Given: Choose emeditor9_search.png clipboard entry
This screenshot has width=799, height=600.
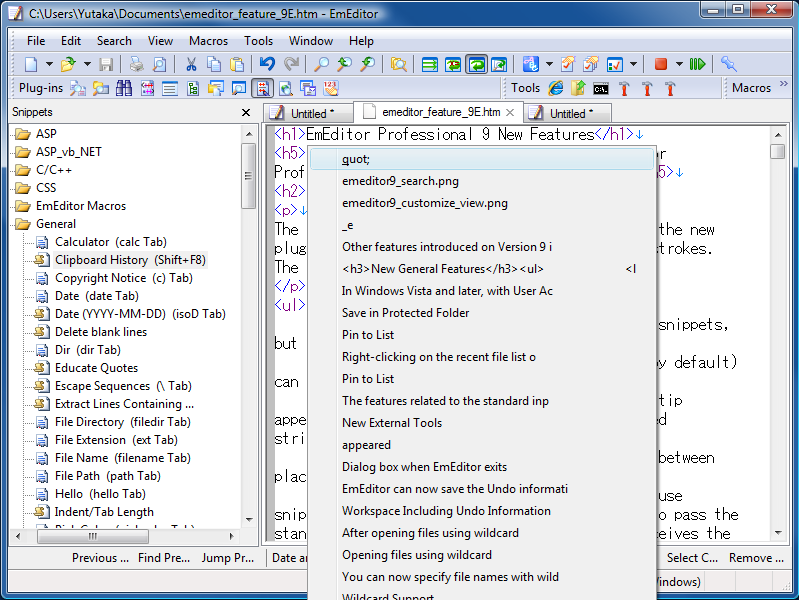Looking at the screenshot, I should point(482,181).
